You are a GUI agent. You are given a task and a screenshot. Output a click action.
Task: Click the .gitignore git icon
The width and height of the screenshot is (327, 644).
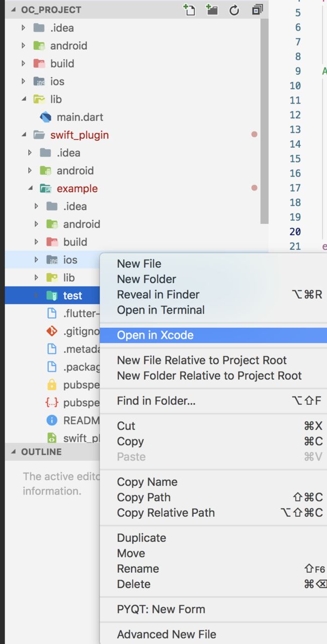(51, 331)
